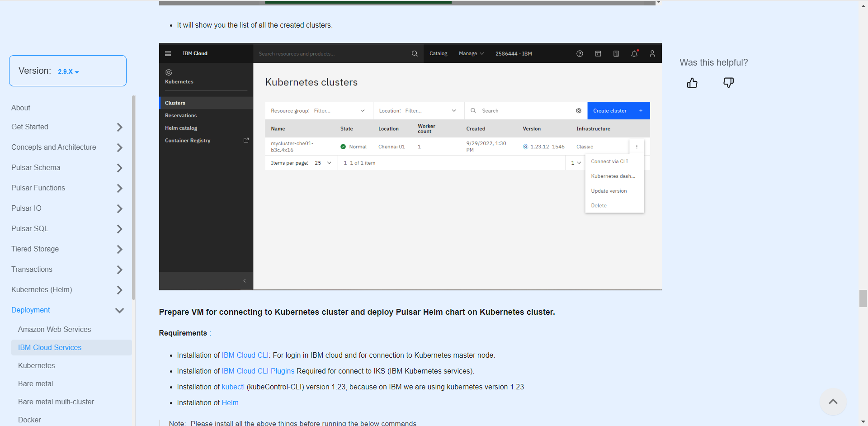This screenshot has height=426, width=868.
Task: Click the scroll-to-top arrow button
Action: (x=833, y=402)
